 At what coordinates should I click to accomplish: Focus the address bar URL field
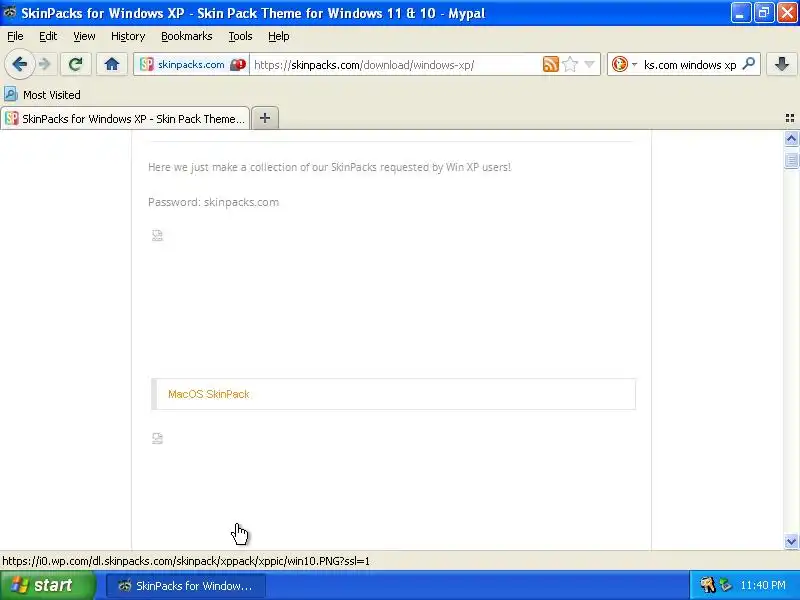(x=395, y=65)
